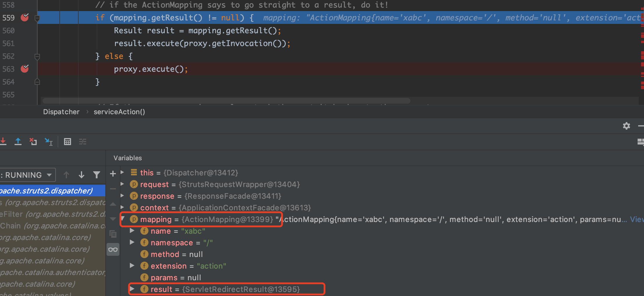Click the parameter icon beside response
Viewport: 644px width, 296px height.
coord(134,196)
